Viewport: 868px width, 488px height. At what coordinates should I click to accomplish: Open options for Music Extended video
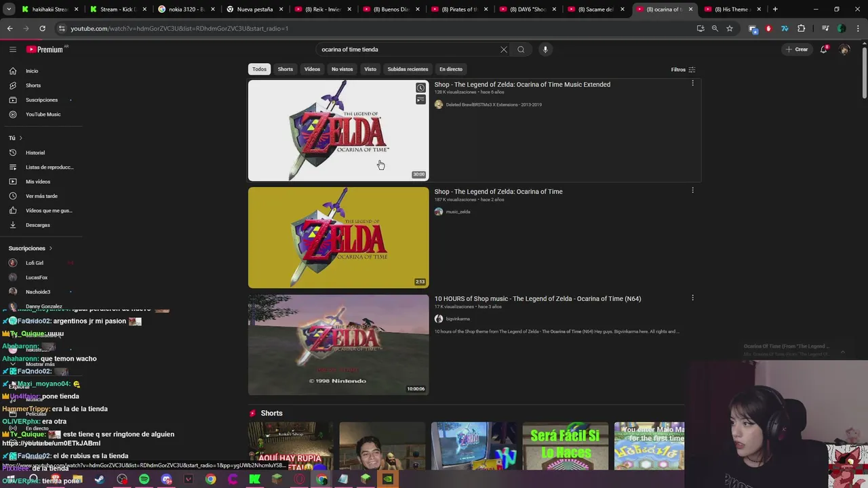[692, 83]
